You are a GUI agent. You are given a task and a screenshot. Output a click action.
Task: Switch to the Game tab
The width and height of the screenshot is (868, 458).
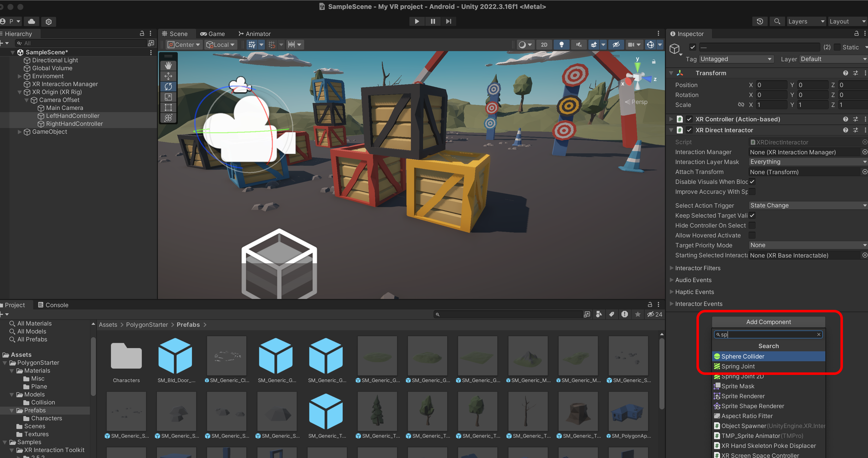pyautogui.click(x=213, y=34)
